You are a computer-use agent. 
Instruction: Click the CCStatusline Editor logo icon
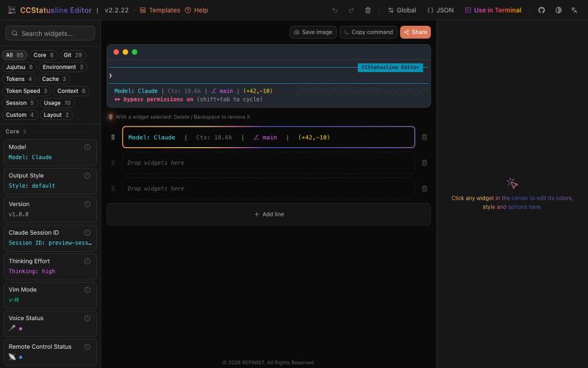[12, 10]
